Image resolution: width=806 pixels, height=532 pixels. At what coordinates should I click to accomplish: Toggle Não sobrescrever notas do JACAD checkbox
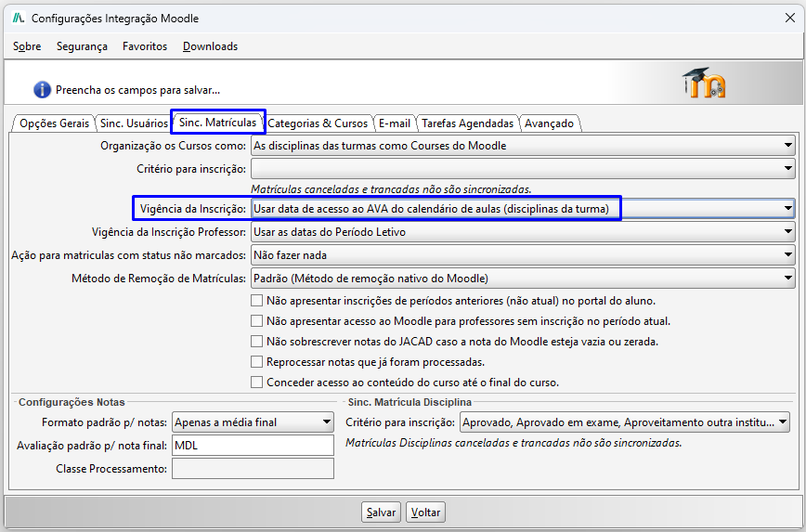tap(256, 342)
